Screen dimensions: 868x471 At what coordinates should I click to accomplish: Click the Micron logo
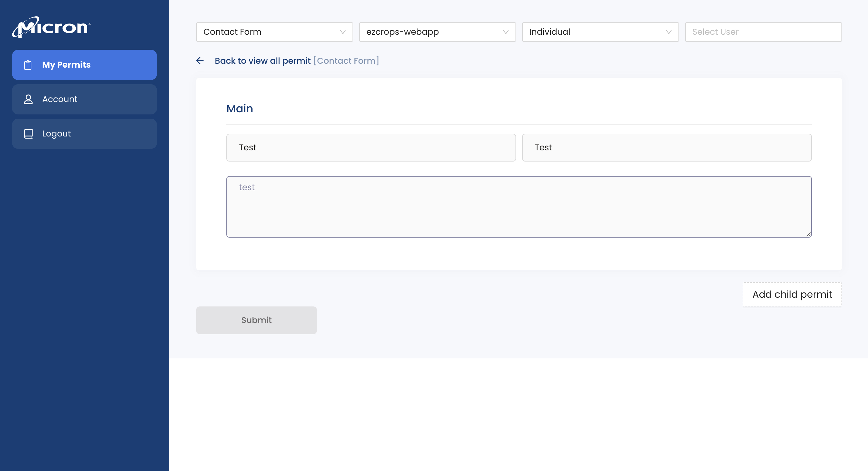(x=51, y=27)
